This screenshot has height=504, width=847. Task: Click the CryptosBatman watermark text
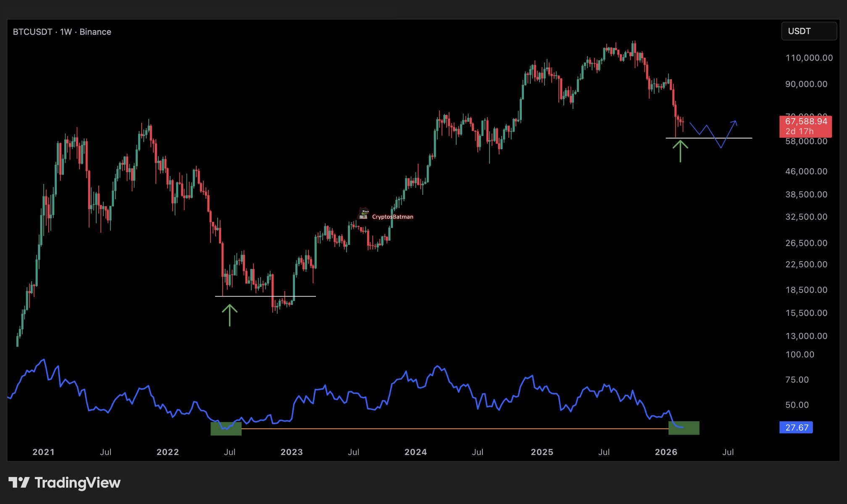tap(392, 217)
